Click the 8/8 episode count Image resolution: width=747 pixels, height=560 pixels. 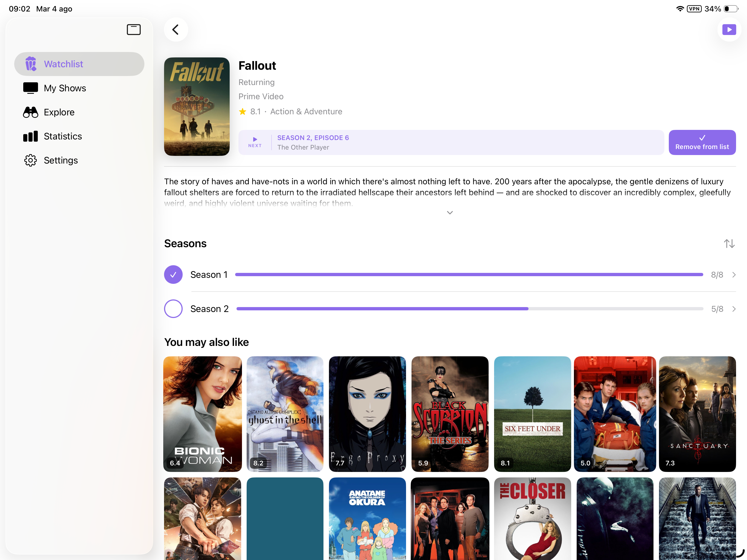pos(717,275)
